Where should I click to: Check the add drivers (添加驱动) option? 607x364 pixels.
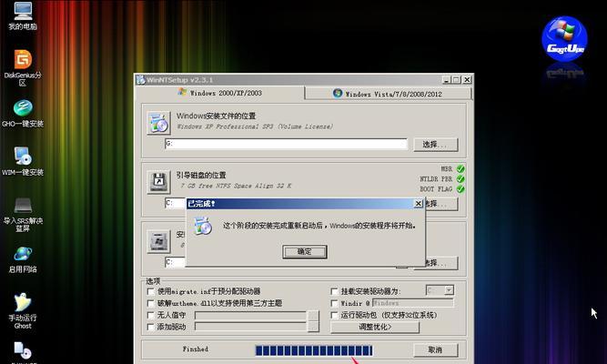[150, 328]
